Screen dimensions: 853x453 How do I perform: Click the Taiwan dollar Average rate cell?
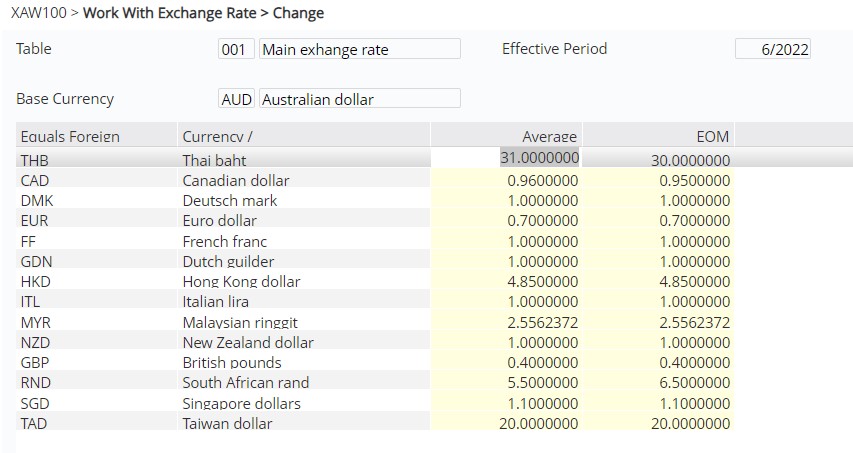(x=506, y=423)
